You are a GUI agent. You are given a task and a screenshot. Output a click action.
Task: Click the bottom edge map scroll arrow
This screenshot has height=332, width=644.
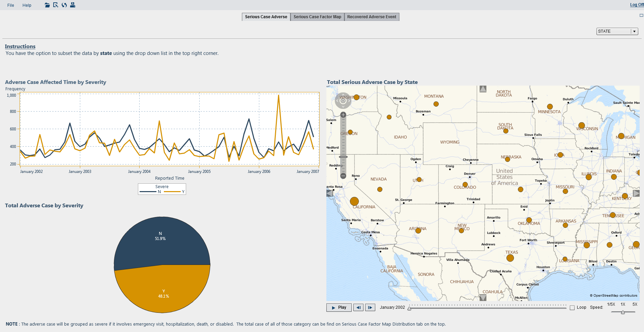click(x=483, y=298)
